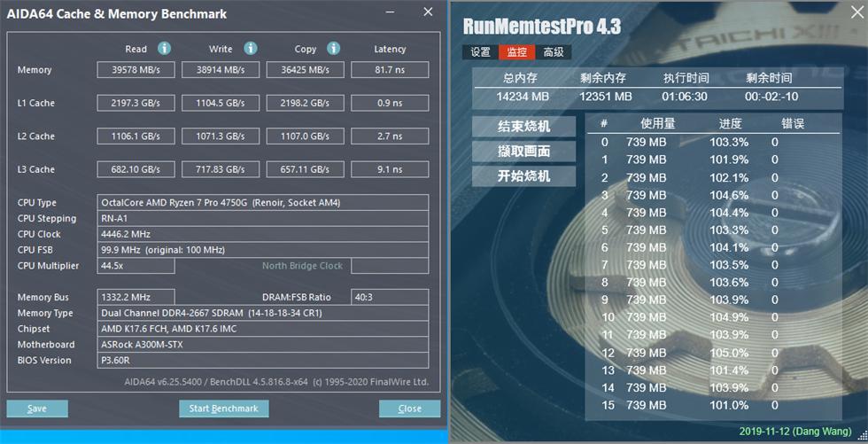Click thread 6 progress 104.1%

pos(729,247)
